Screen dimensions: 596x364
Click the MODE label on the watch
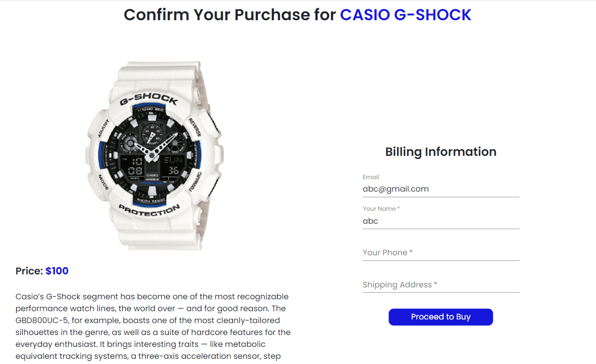103,182
